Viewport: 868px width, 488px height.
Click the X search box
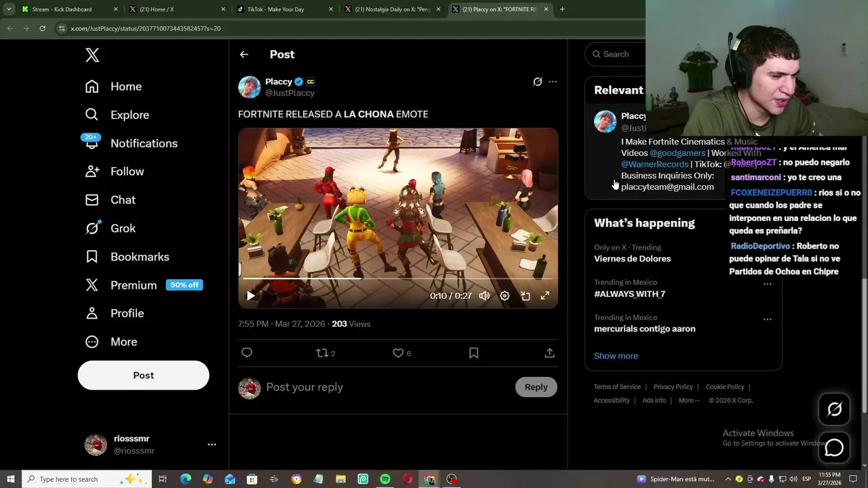(615, 54)
